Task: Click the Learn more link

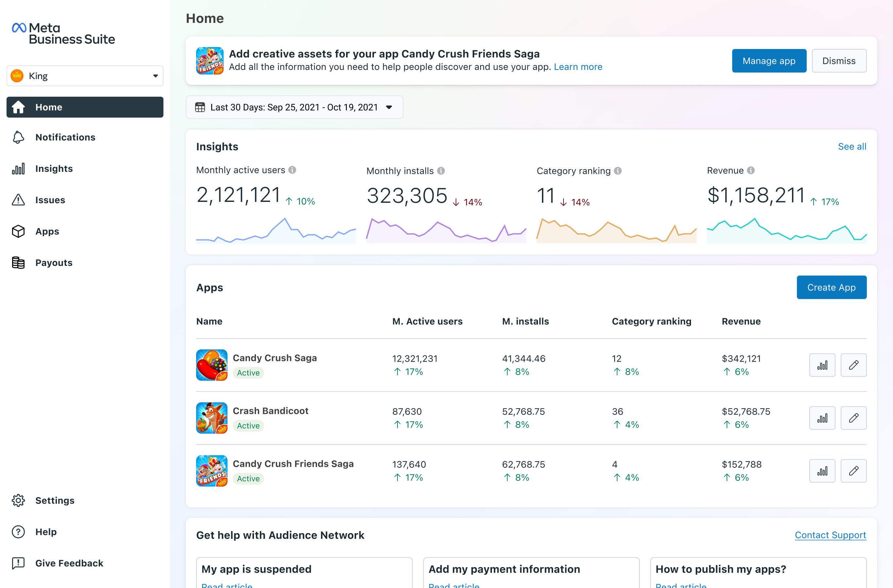Action: (578, 67)
